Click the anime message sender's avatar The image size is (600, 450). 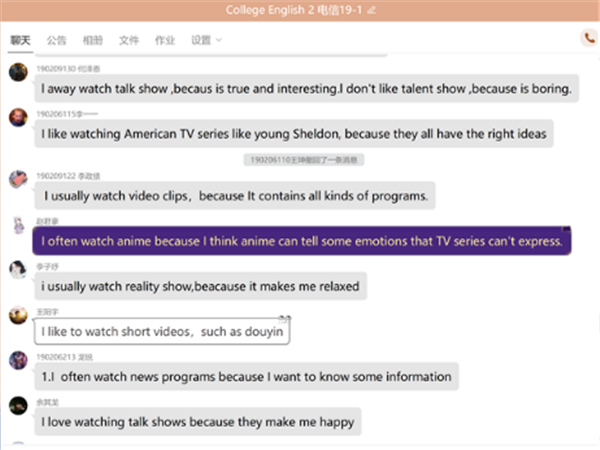point(18,225)
